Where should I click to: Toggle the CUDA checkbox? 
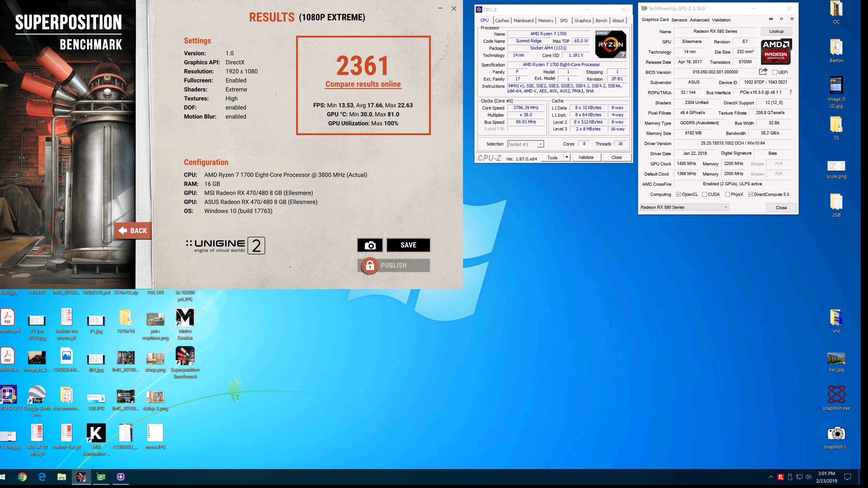pyautogui.click(x=705, y=194)
